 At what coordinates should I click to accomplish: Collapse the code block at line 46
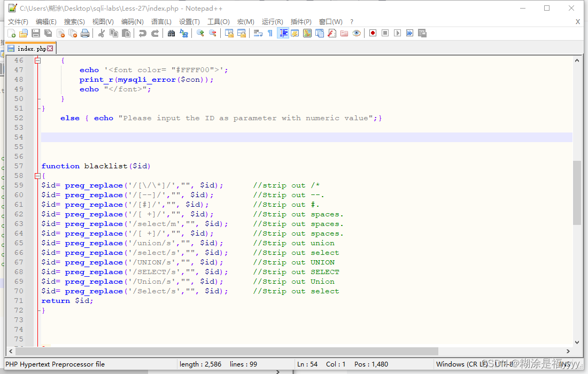point(37,60)
